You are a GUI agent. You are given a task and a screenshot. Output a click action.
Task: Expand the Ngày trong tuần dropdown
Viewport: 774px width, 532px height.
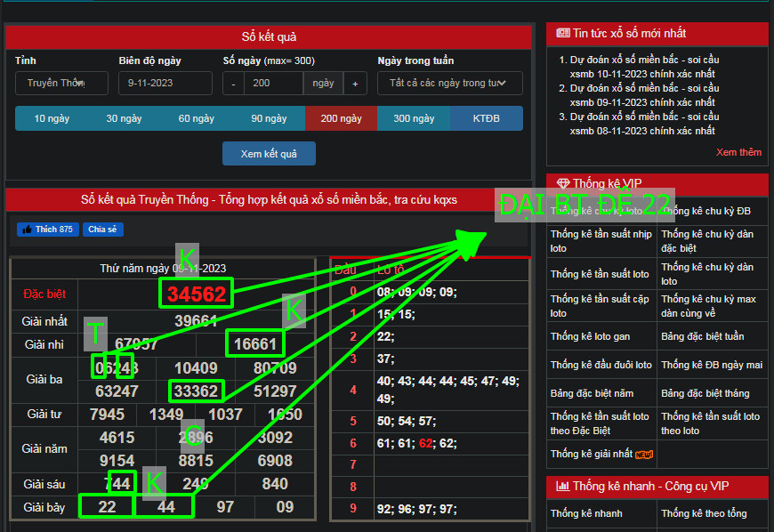tap(449, 83)
